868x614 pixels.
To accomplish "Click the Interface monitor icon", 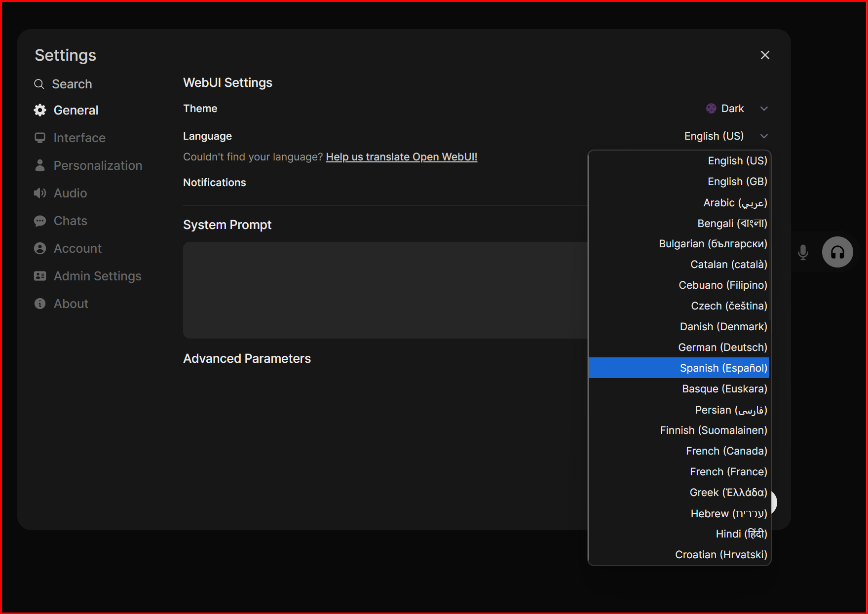I will click(x=40, y=138).
